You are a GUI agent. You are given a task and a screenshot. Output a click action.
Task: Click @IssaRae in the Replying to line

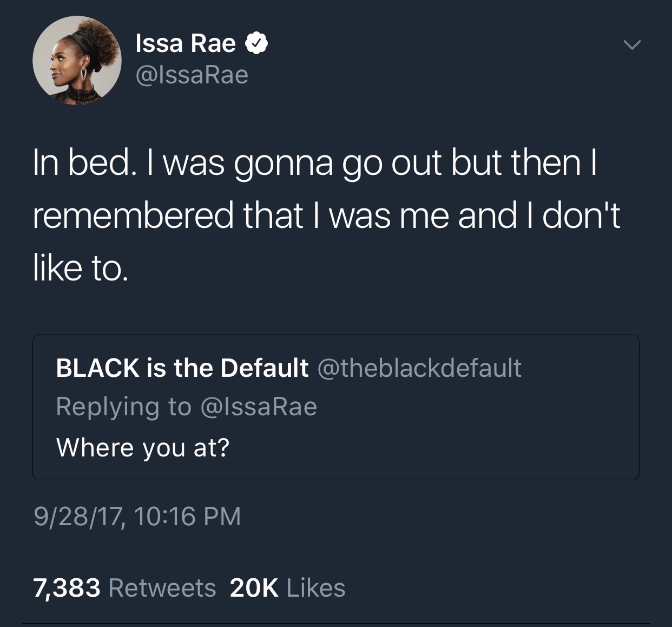259,407
